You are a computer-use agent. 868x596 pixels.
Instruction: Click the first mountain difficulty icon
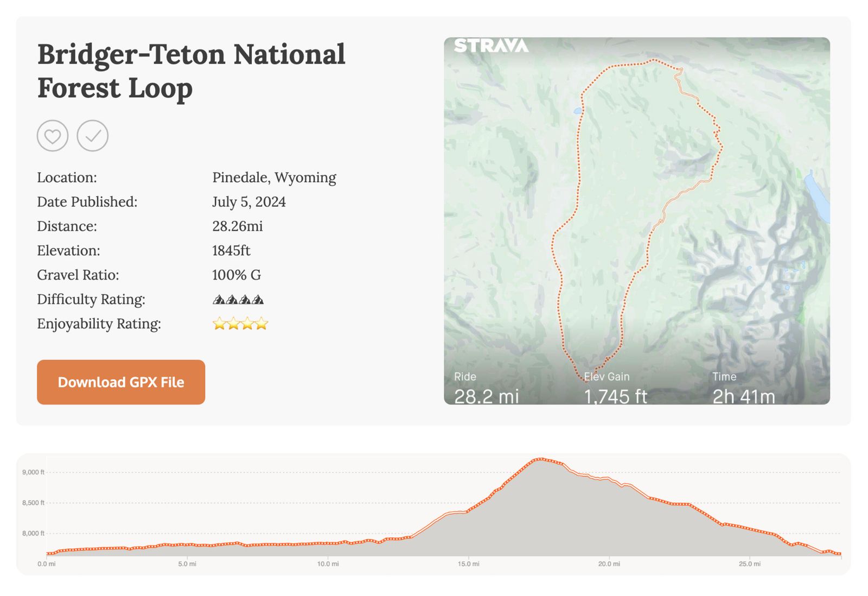tap(219, 300)
